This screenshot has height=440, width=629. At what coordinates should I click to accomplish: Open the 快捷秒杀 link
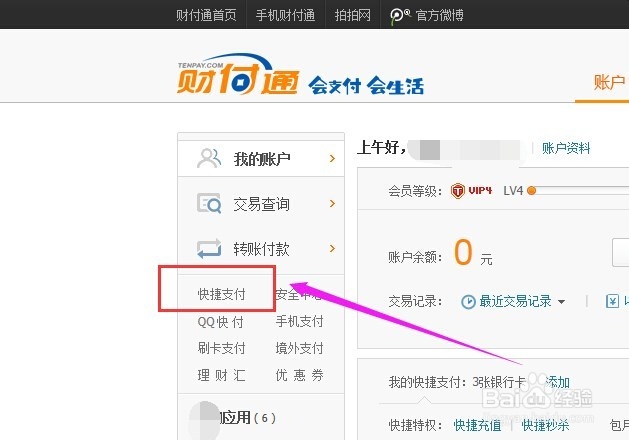pos(545,425)
